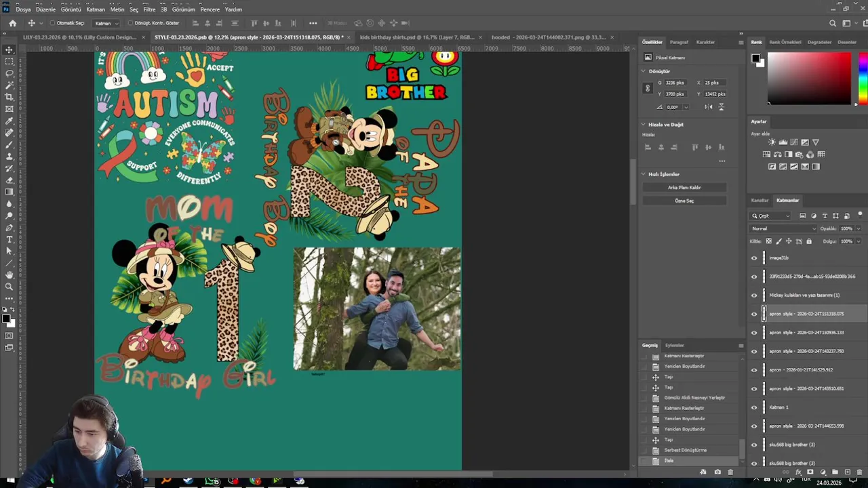
Task: Click the foreground color swatch in Renk panel
Action: click(755, 58)
